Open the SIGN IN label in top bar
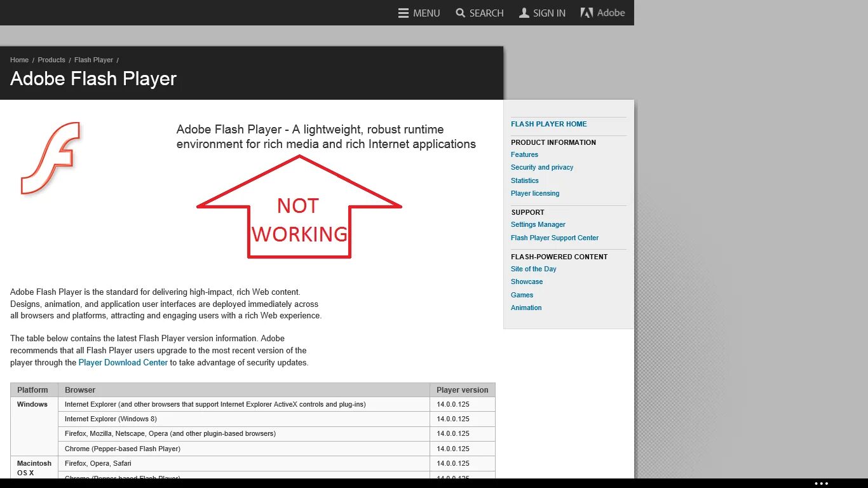This screenshot has height=488, width=868. tap(549, 13)
